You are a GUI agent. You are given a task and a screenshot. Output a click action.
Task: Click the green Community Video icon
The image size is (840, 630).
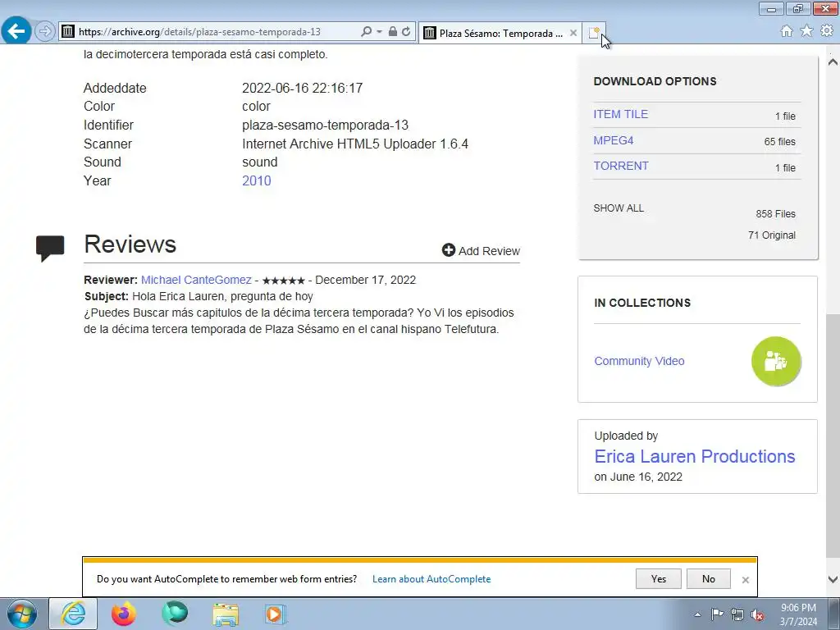776,361
